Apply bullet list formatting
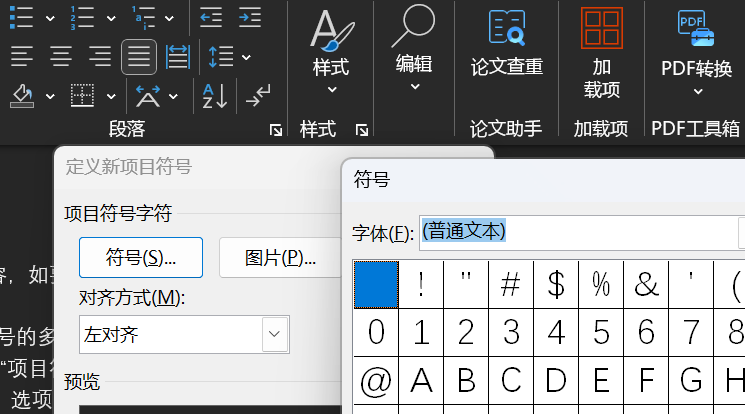 (x=21, y=18)
